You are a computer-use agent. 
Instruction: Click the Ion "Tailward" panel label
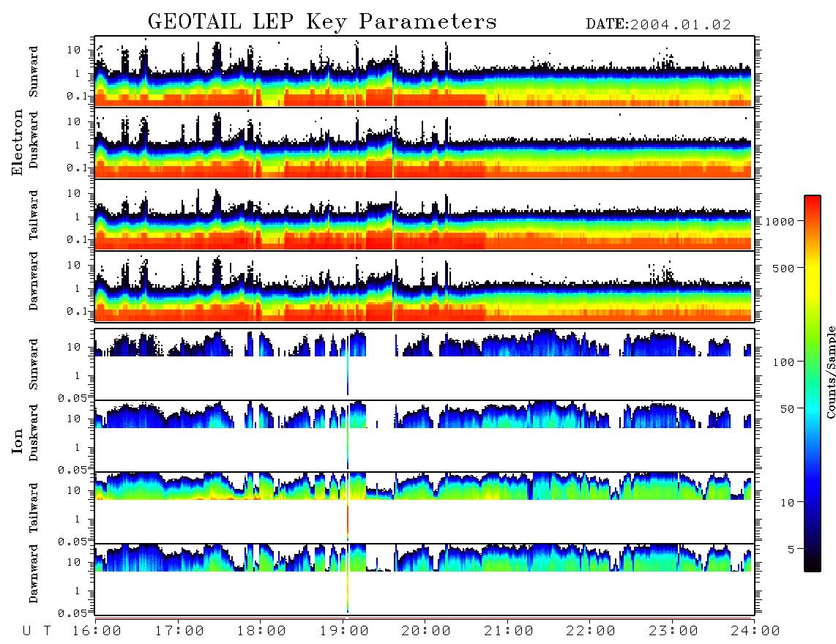click(x=34, y=508)
